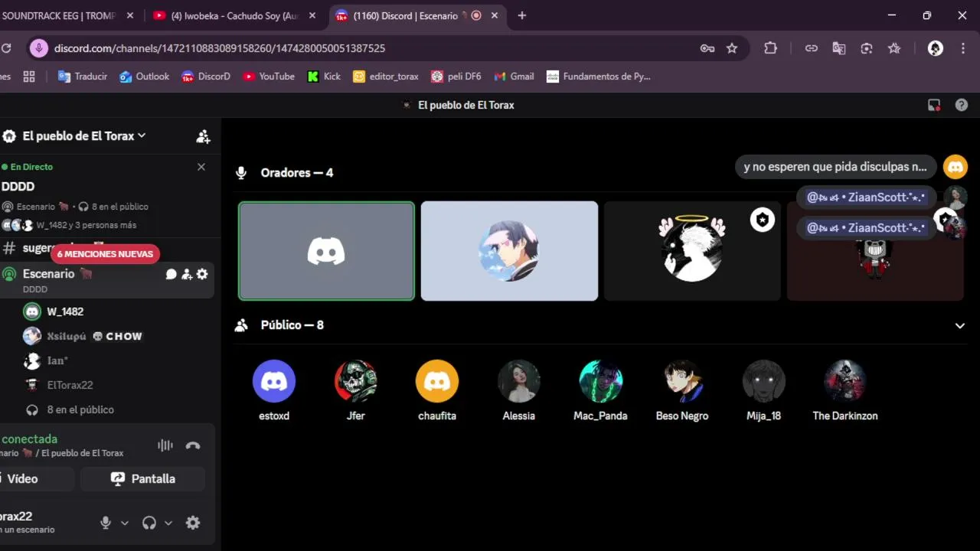
Task: Open Kick bookmark
Action: [x=324, y=77]
